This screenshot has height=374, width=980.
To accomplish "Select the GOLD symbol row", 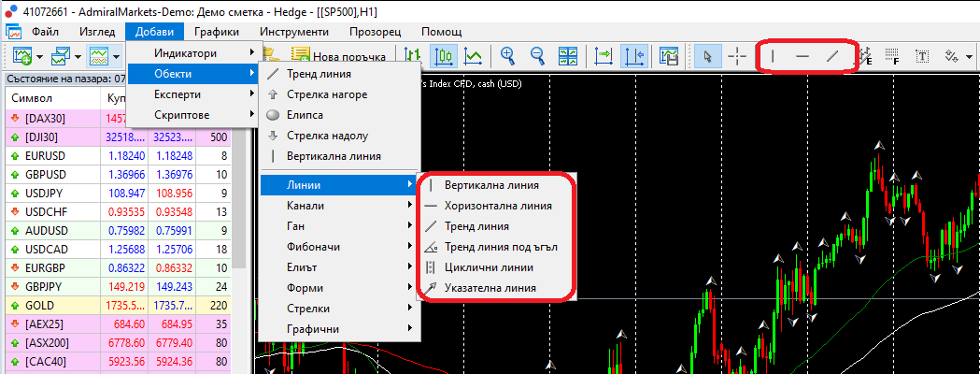I will (x=118, y=306).
